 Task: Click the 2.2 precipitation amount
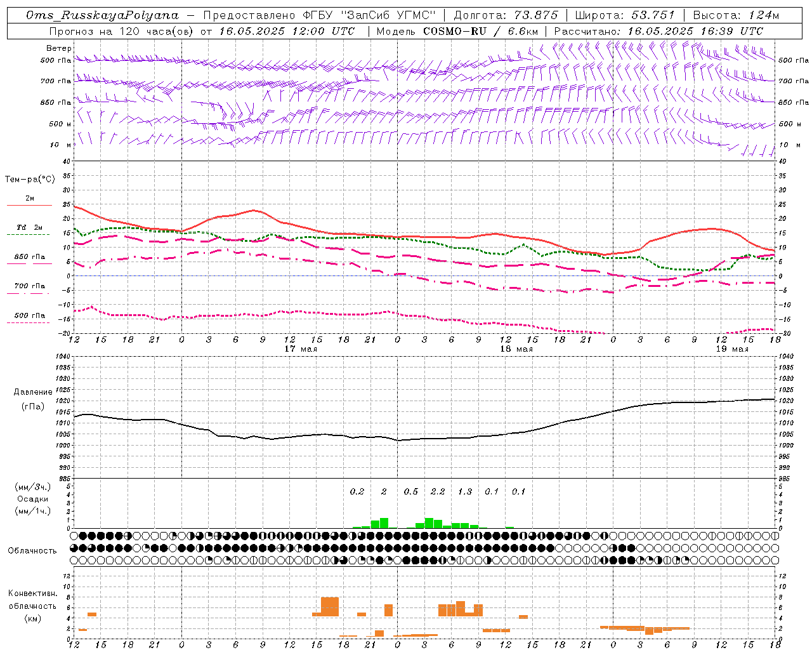438,491
